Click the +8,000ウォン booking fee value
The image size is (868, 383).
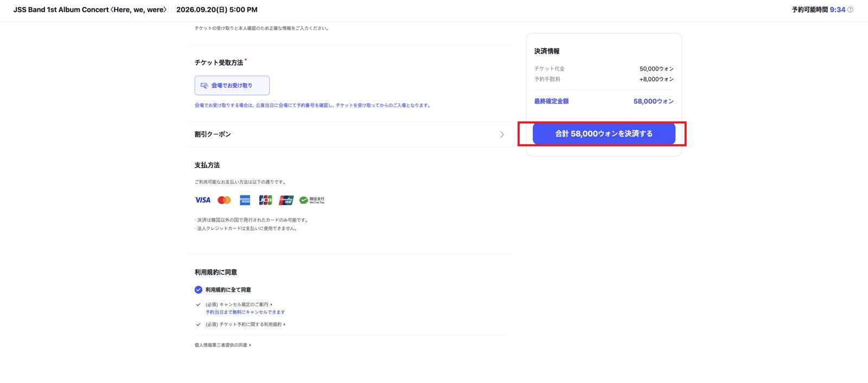[x=656, y=79]
